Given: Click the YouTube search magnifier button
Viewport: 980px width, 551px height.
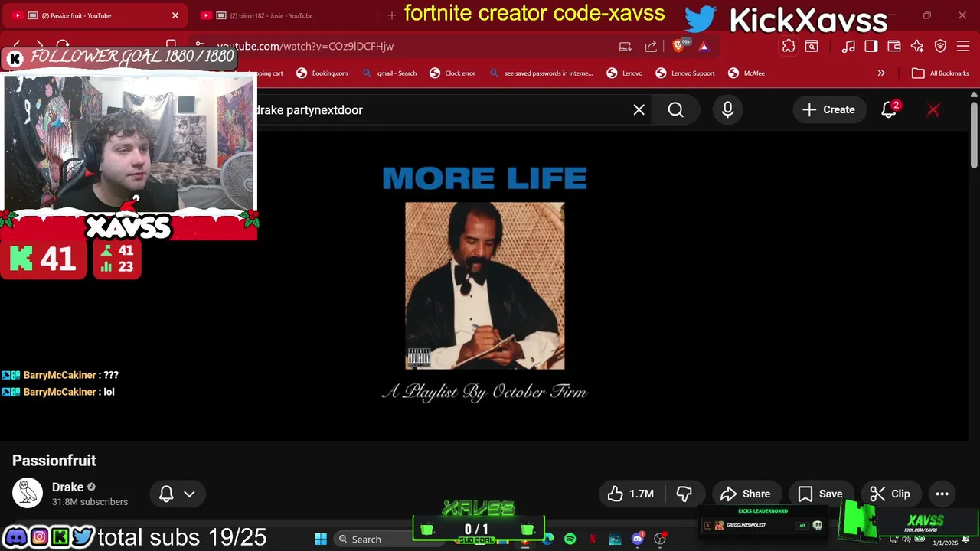Looking at the screenshot, I should pos(675,110).
